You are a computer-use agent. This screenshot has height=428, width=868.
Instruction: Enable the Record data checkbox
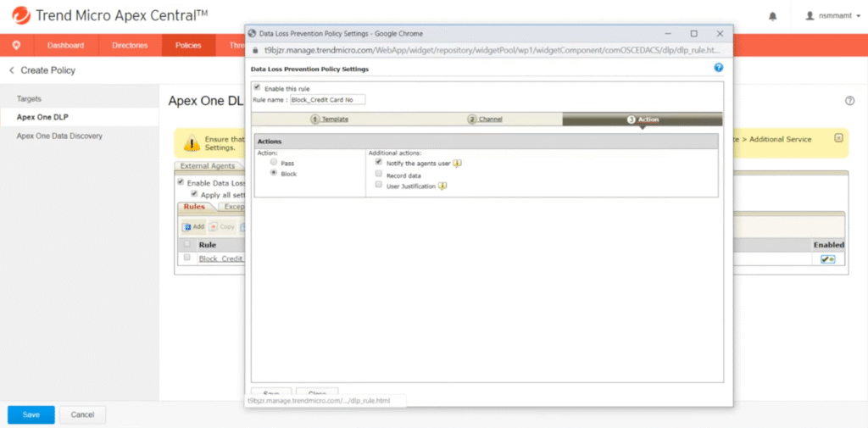[x=379, y=174]
